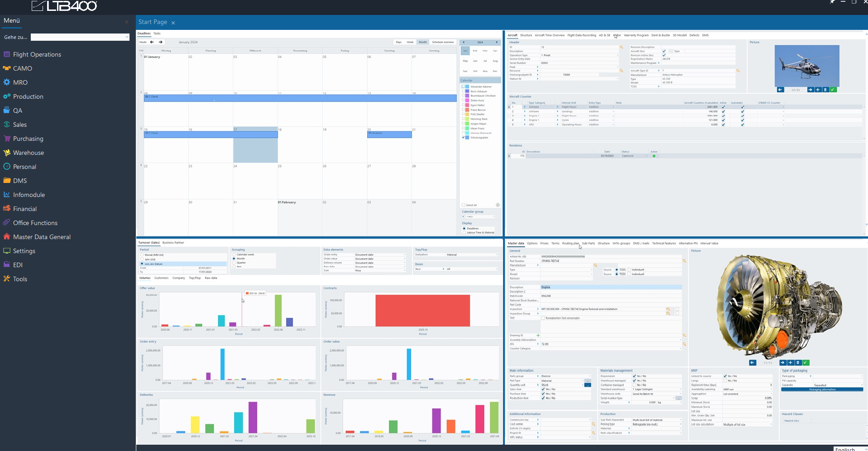Check the Select All calendars box
The height and width of the screenshot is (451, 868).
pyautogui.click(x=463, y=205)
